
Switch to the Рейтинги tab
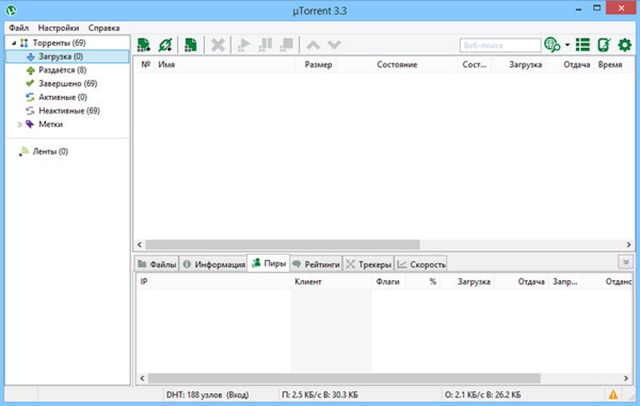point(316,264)
